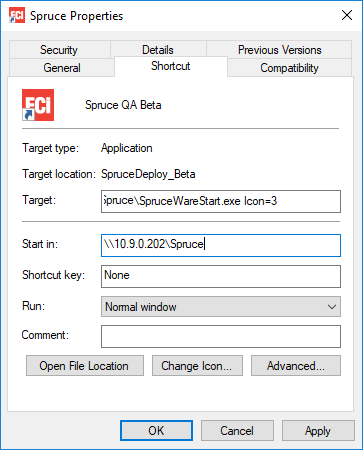This screenshot has height=450, width=363.
Task: Click the Change Icon button
Action: coord(197,366)
